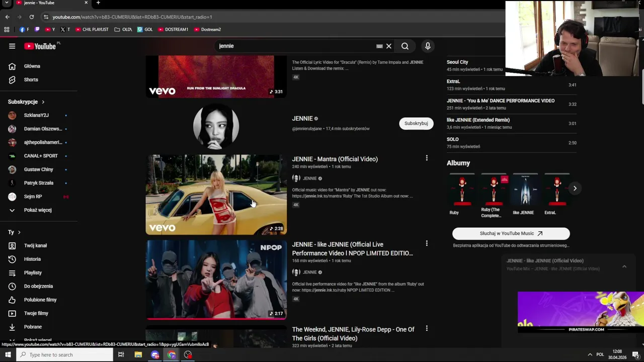Open the Chrome taskbar icon
Image resolution: width=644 pixels, height=362 pixels.
[x=172, y=355]
